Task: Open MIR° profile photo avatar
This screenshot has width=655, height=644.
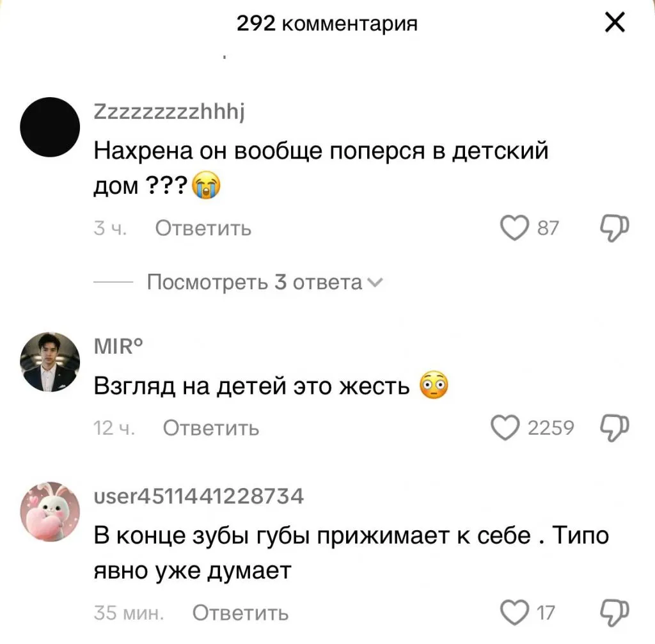Action: pos(50,362)
